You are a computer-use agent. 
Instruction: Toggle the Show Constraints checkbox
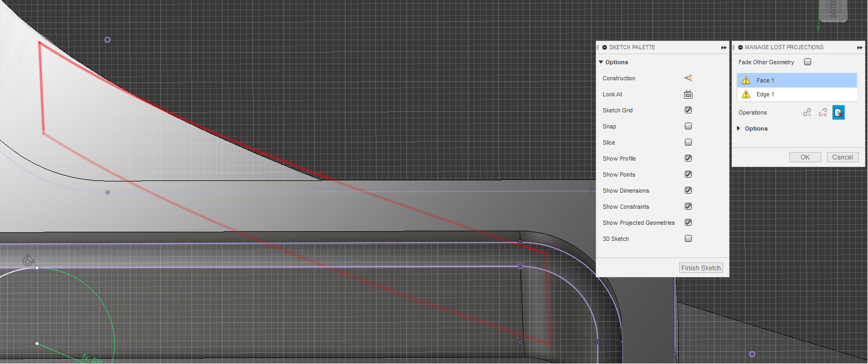[688, 207]
